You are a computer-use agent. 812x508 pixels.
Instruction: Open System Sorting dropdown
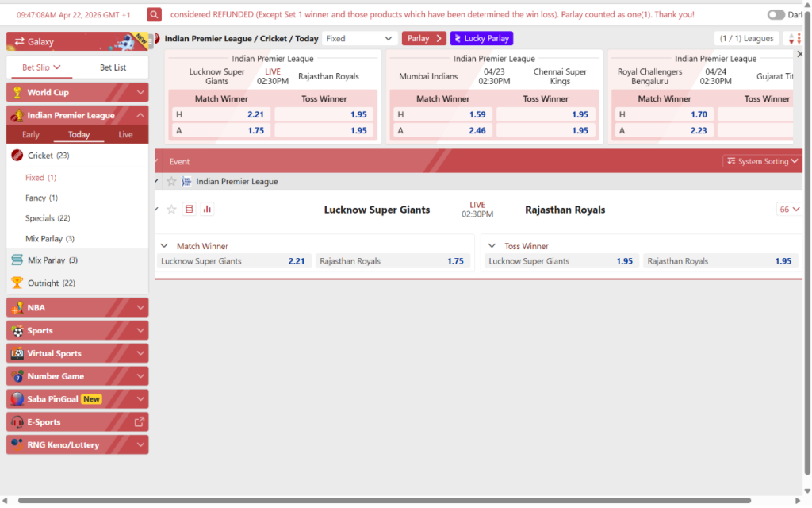click(x=762, y=161)
